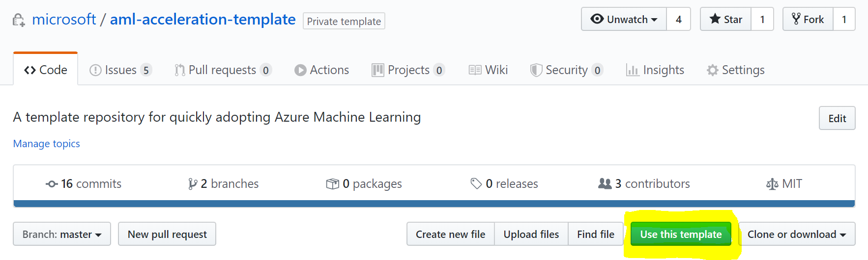Click the New pull request button
868x260 pixels.
click(167, 234)
